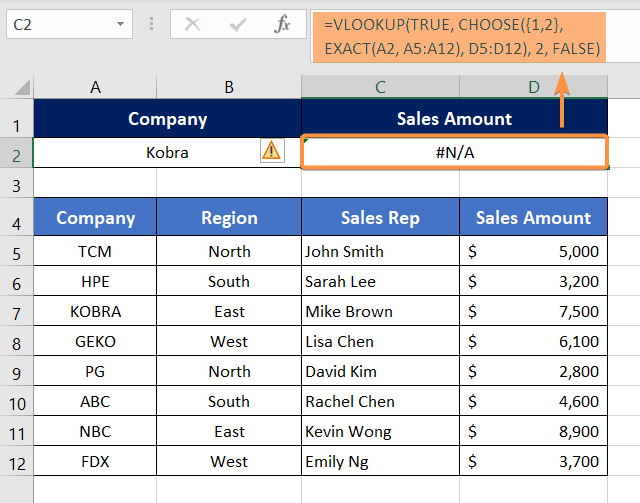This screenshot has height=503, width=640.
Task: Click the Company table header in row 4
Action: [95, 217]
